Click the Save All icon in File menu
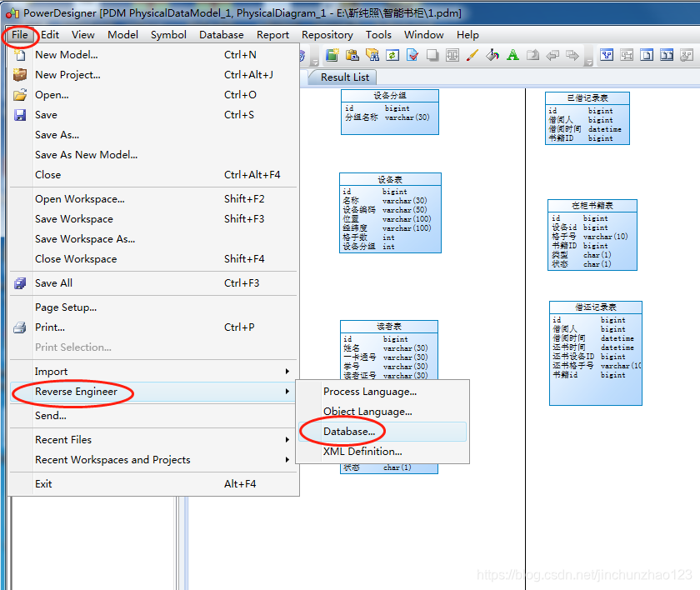This screenshot has width=700, height=590. point(20,283)
